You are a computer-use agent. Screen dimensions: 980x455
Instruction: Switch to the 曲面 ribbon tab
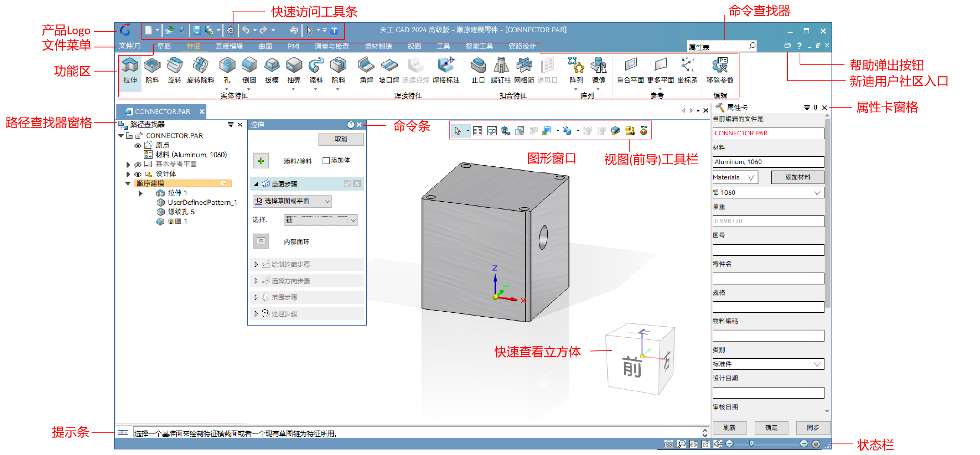[265, 46]
